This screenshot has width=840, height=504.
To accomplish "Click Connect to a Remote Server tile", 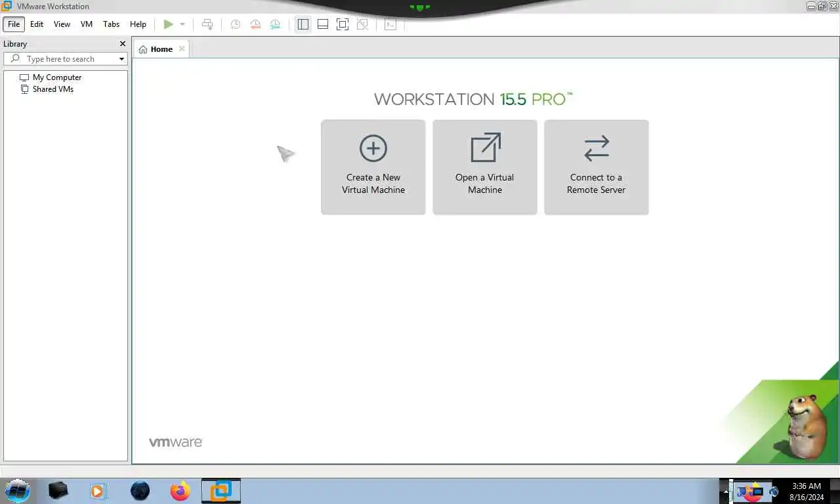I will pyautogui.click(x=597, y=167).
